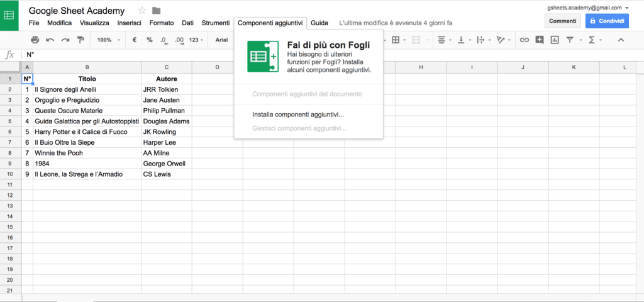
Task: Select the 'Titolo' header cell
Action: (x=87, y=79)
